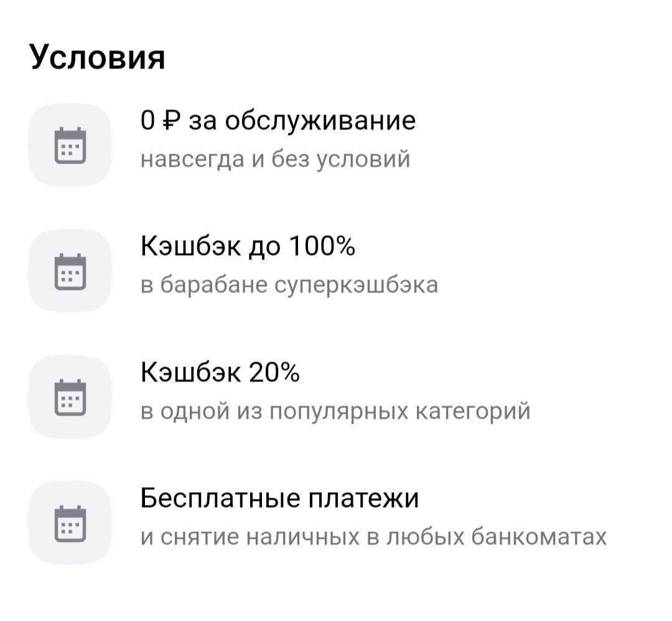Image resolution: width=672 pixels, height=621 pixels.
Task: Click the calendar icon next to '0 ₽ за обслуживание'
Action: (71, 144)
